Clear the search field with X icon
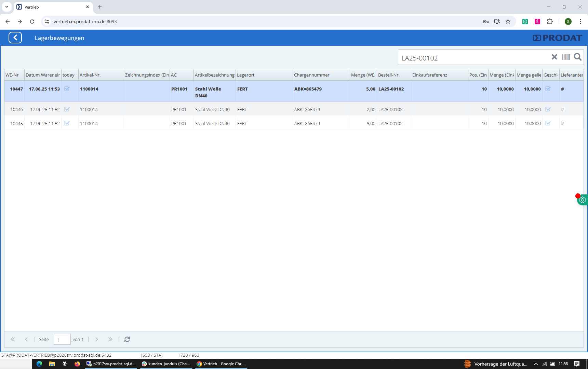The height and width of the screenshot is (369, 588). click(x=554, y=57)
